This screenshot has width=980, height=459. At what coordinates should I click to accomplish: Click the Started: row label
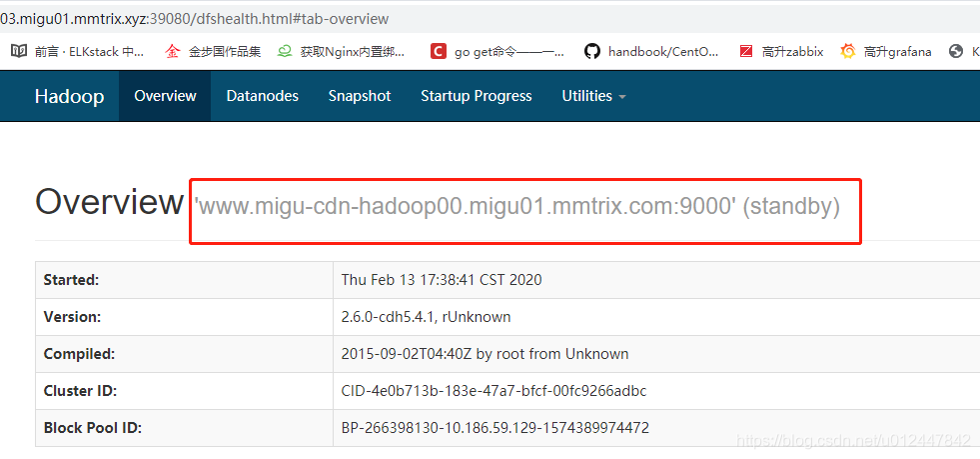[x=71, y=280]
